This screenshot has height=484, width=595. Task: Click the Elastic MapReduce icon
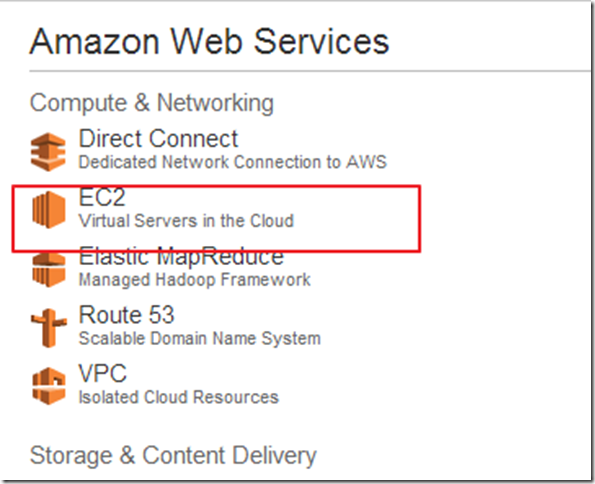[49, 270]
